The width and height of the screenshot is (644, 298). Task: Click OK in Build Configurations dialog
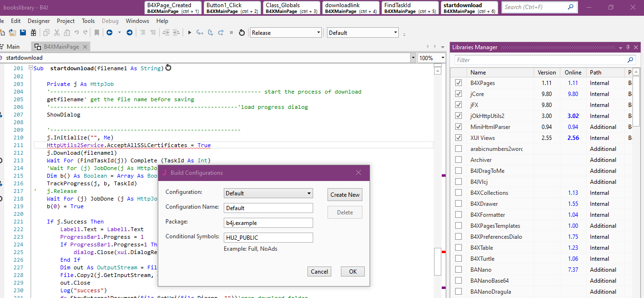[353, 271]
